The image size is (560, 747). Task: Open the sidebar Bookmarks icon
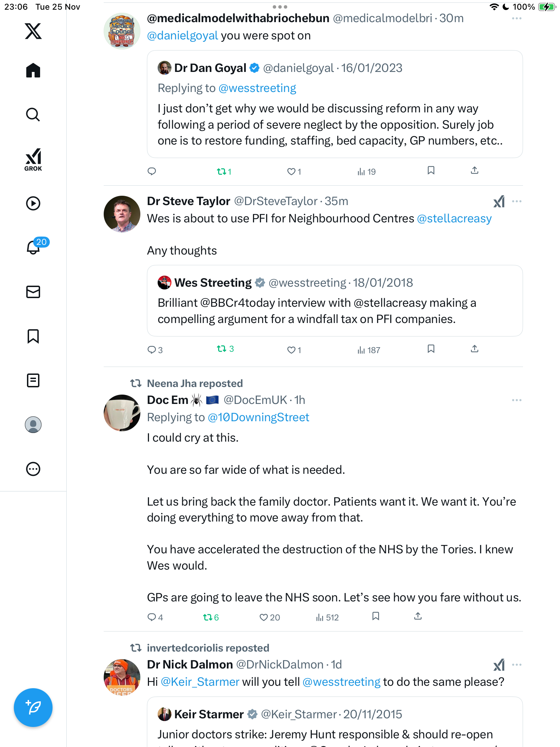pyautogui.click(x=33, y=336)
